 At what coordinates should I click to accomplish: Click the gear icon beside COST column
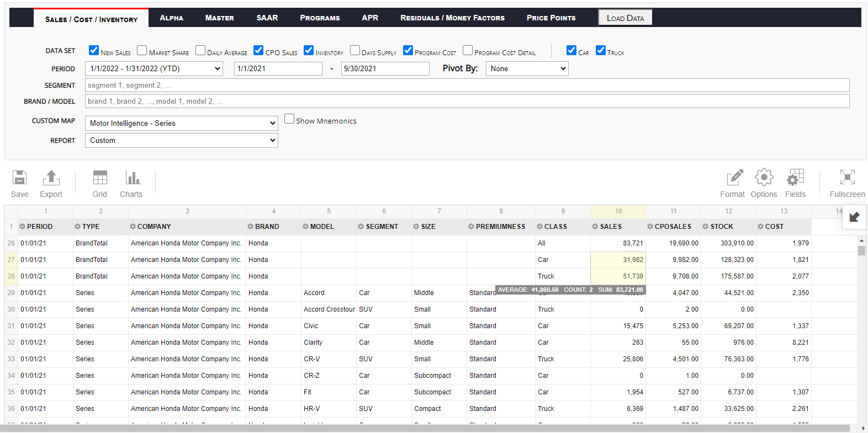coord(761,227)
